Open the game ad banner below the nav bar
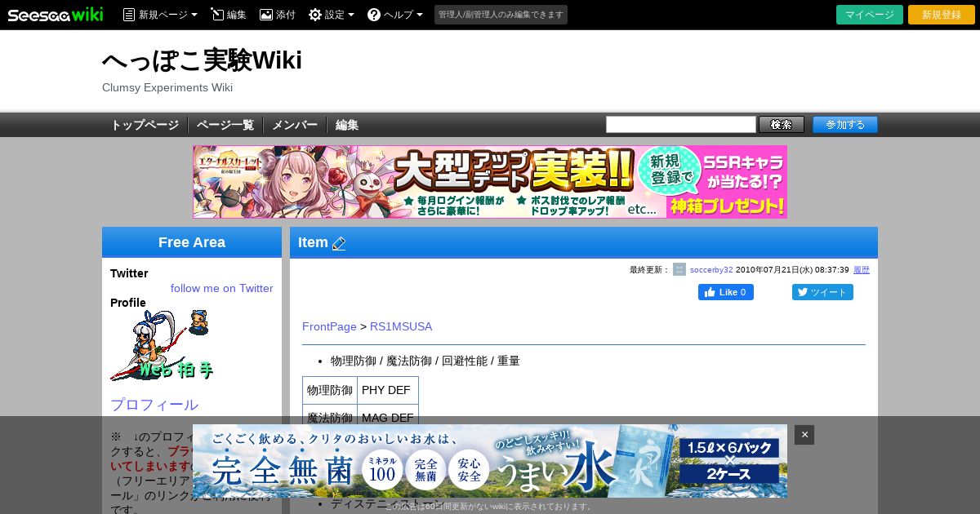The image size is (980, 514). (490, 182)
